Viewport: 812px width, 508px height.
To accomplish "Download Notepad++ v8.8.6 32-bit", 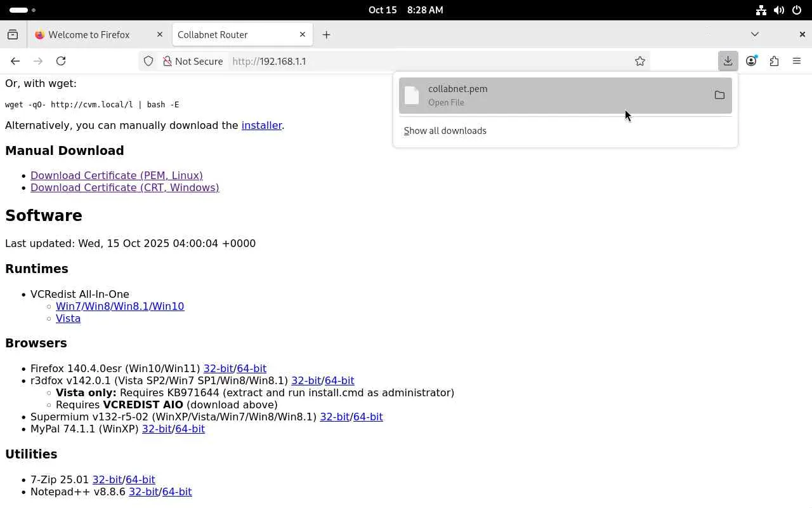I will [143, 491].
